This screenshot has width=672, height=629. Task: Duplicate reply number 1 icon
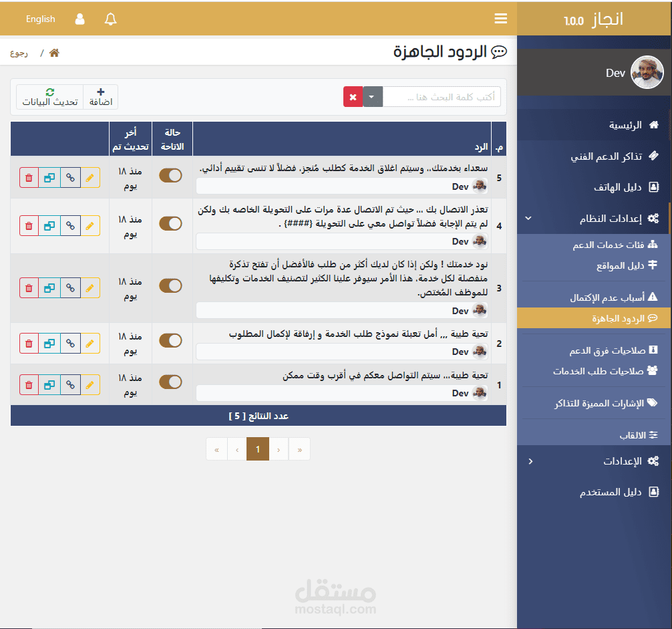coord(49,384)
